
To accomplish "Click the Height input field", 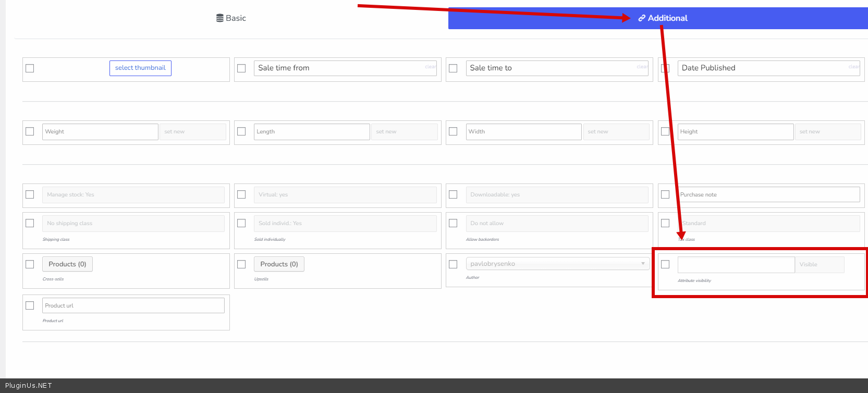I will click(x=735, y=132).
